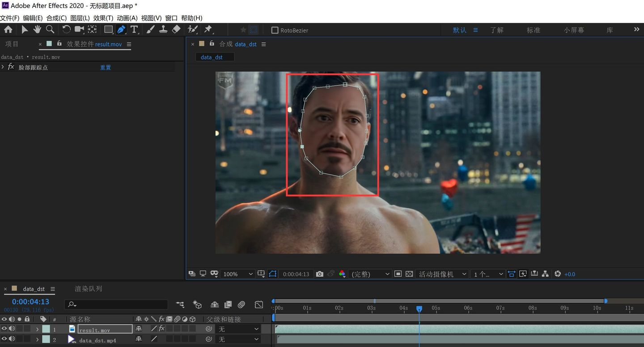Open the 效果(T) menu

click(x=103, y=18)
